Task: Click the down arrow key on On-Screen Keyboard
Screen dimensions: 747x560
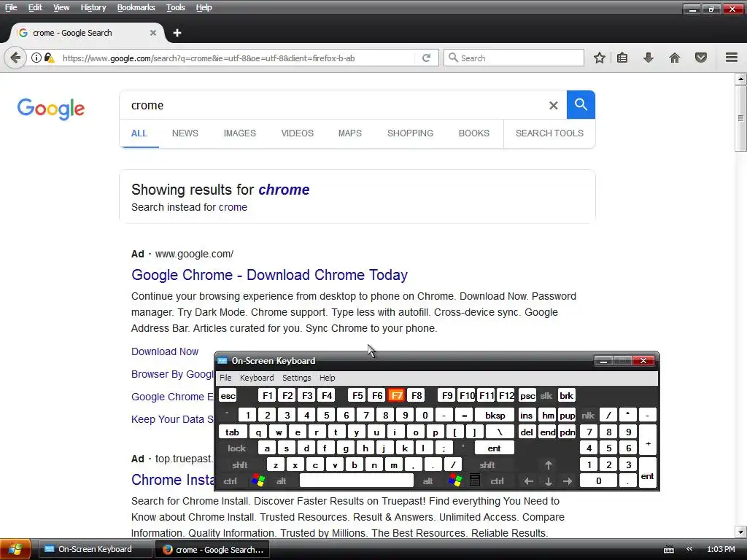Action: pyautogui.click(x=549, y=481)
